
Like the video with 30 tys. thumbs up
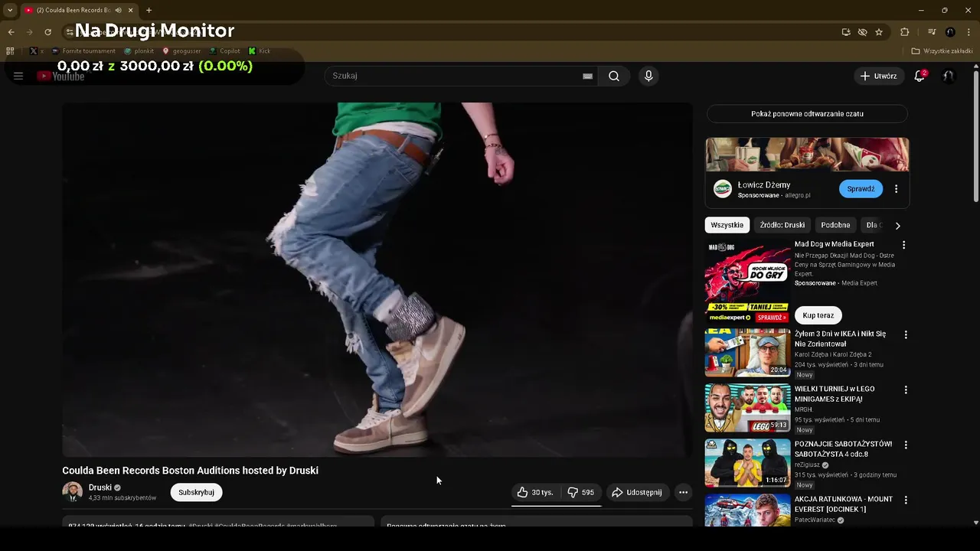534,492
